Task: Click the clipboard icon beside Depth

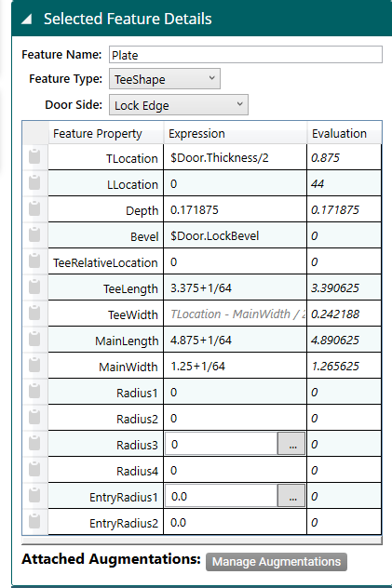Action: (34, 208)
